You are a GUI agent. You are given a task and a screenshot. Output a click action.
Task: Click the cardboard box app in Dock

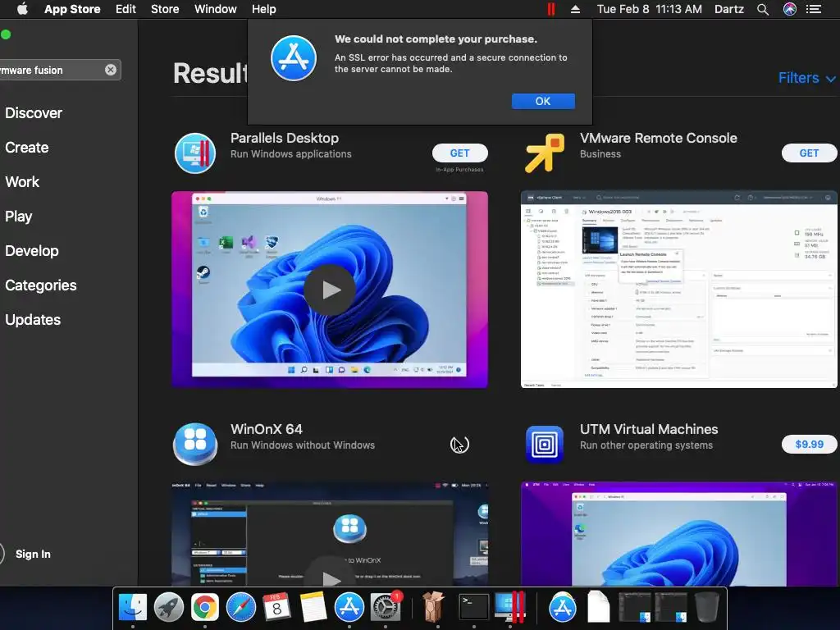tap(433, 606)
